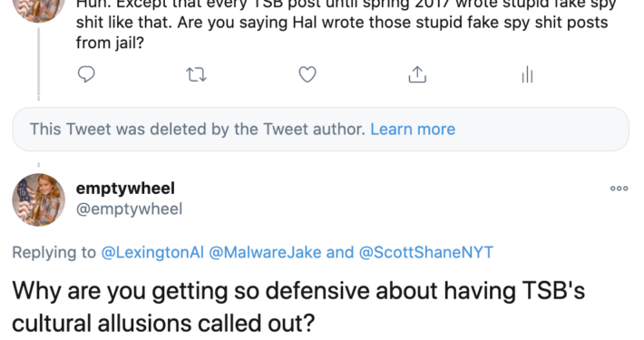Image resolution: width=644 pixels, height=340 pixels.
Task: Click the blue 'and' in Replying to
Action: (339, 252)
